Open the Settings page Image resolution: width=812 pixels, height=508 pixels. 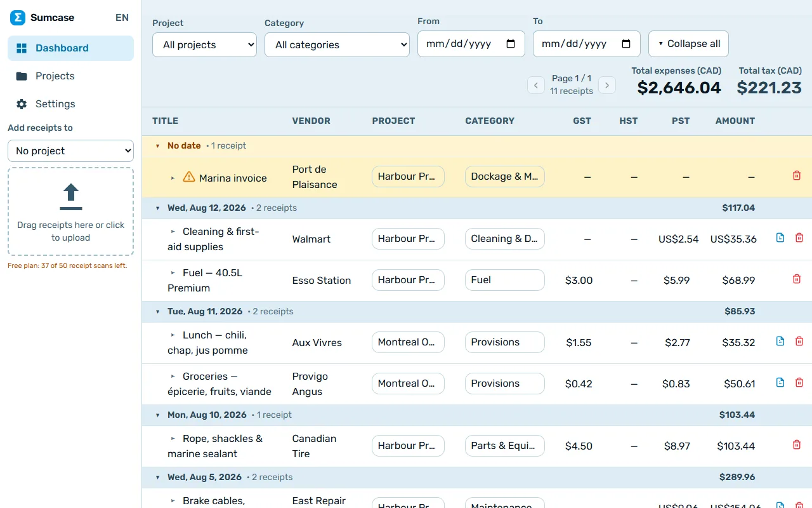pos(70,104)
